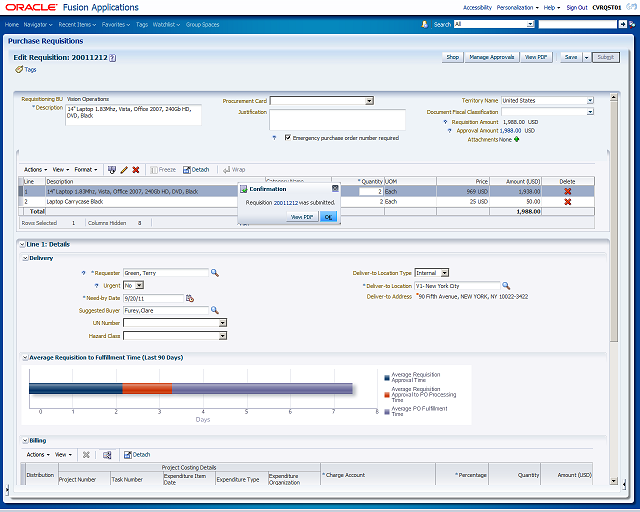The height and width of the screenshot is (512, 640).
Task: Click help icon beside Requester label
Action: point(84,273)
